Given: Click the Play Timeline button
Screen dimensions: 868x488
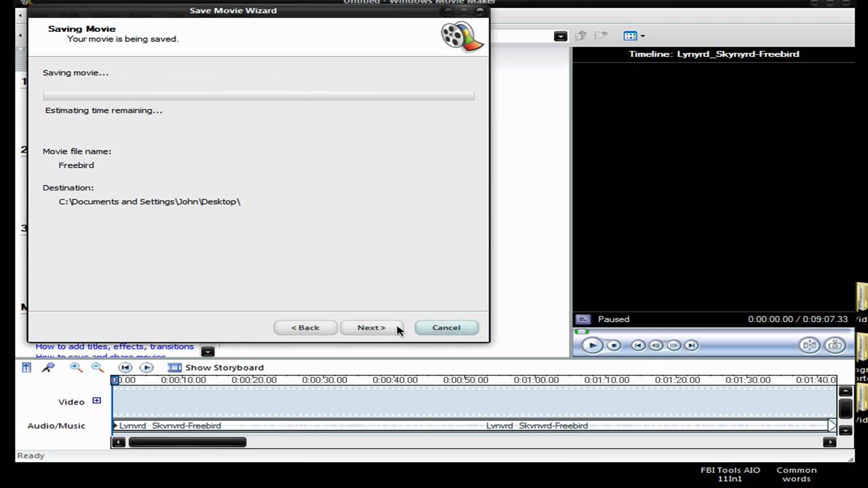Looking at the screenshot, I should [x=146, y=367].
